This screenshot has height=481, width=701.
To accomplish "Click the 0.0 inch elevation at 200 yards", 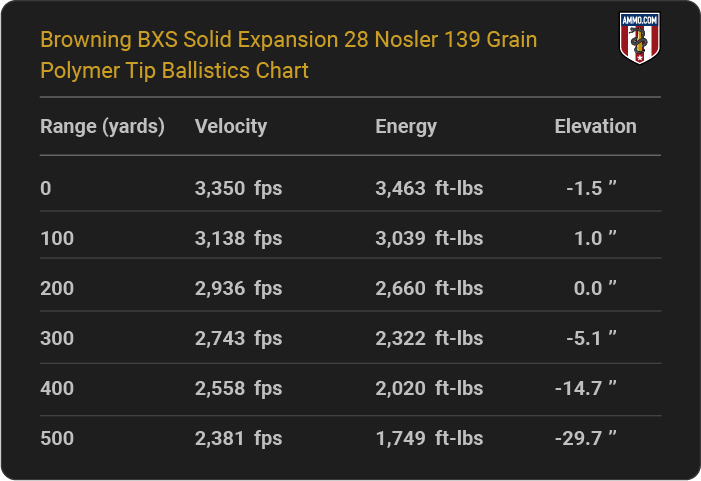I will [595, 288].
